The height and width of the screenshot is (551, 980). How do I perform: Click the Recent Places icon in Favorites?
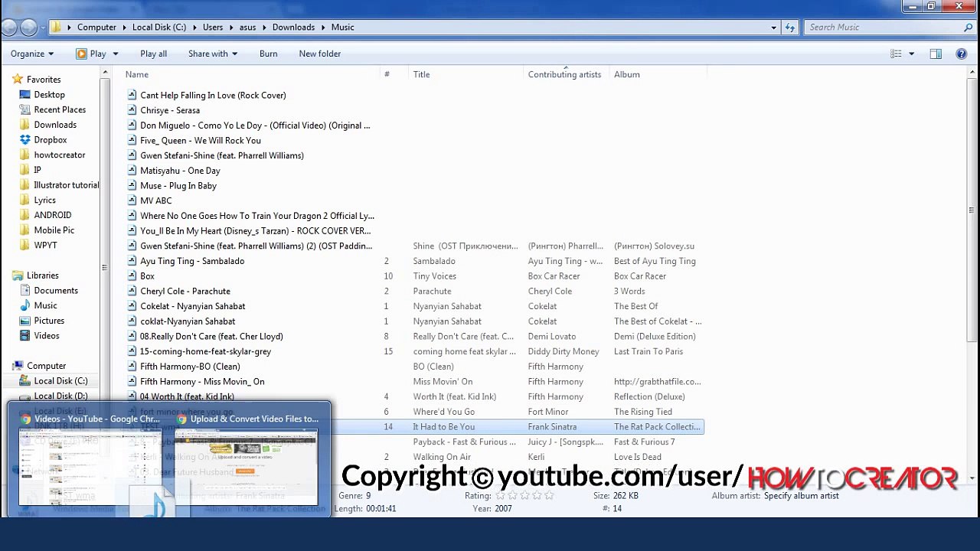24,109
